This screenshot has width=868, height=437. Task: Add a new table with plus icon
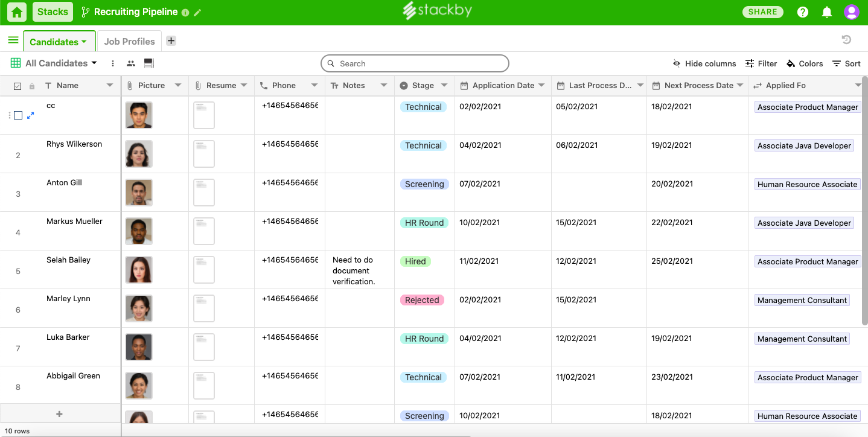point(171,41)
